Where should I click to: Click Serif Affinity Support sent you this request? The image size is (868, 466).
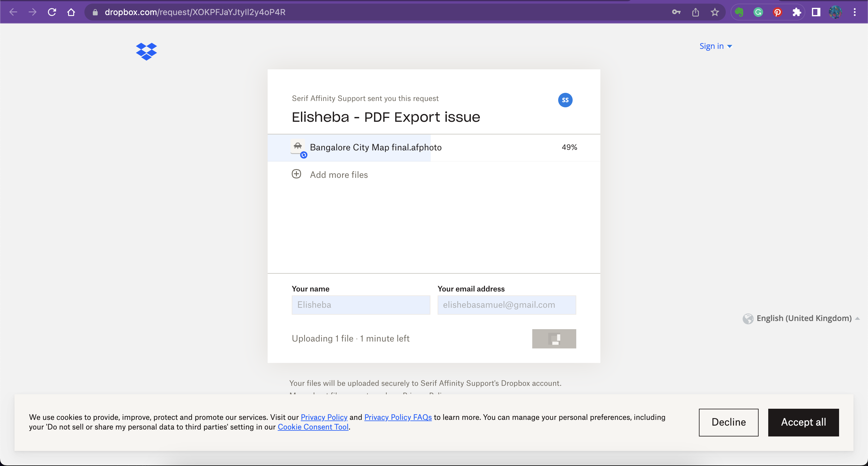(x=365, y=98)
